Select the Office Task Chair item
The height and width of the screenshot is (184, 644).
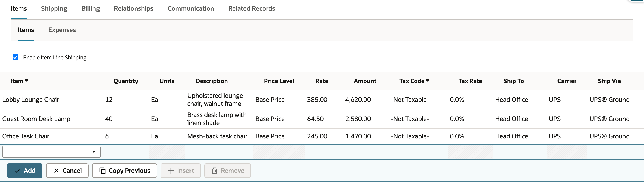pyautogui.click(x=26, y=136)
